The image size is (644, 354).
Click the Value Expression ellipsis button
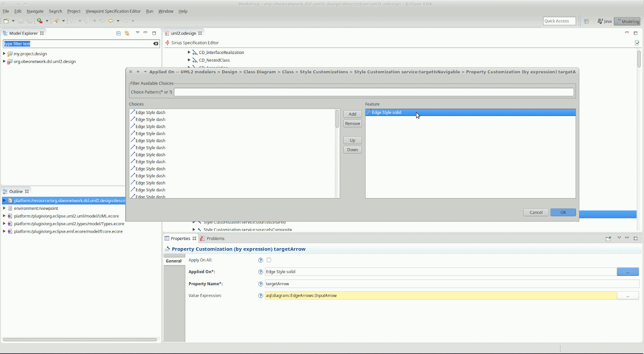coord(627,296)
